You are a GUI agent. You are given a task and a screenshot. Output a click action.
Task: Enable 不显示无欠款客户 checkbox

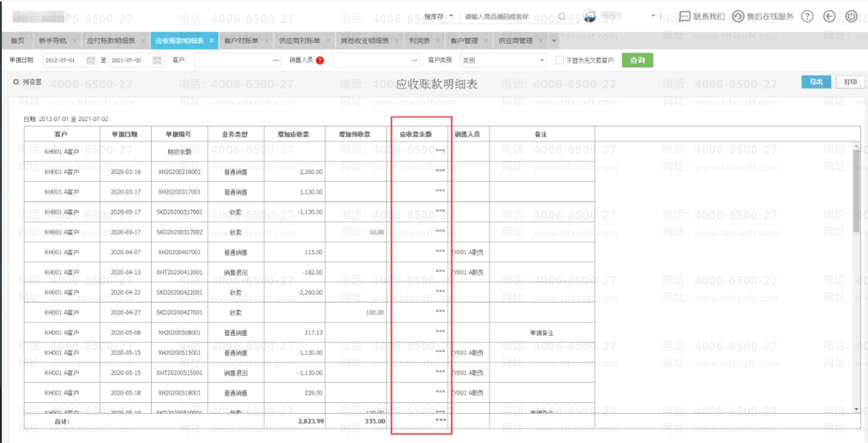[x=559, y=61]
